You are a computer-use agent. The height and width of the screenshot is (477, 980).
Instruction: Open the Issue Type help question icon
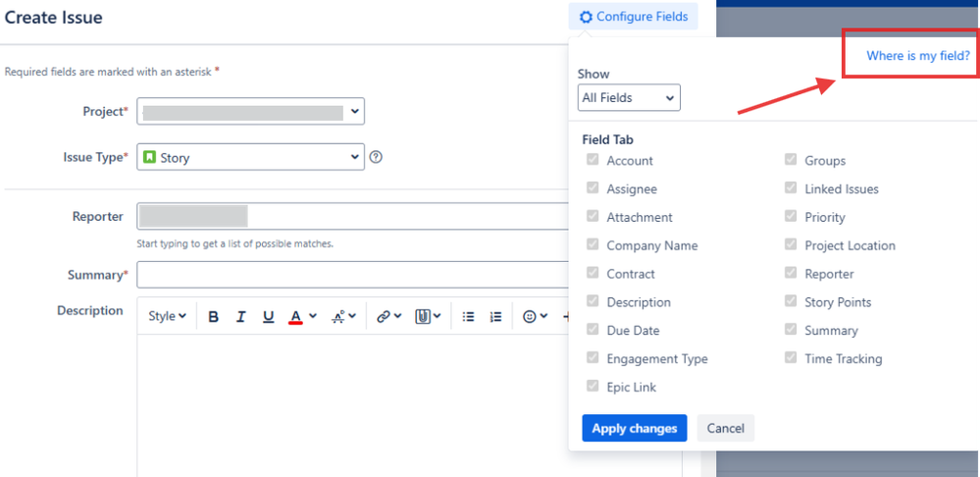[376, 157]
